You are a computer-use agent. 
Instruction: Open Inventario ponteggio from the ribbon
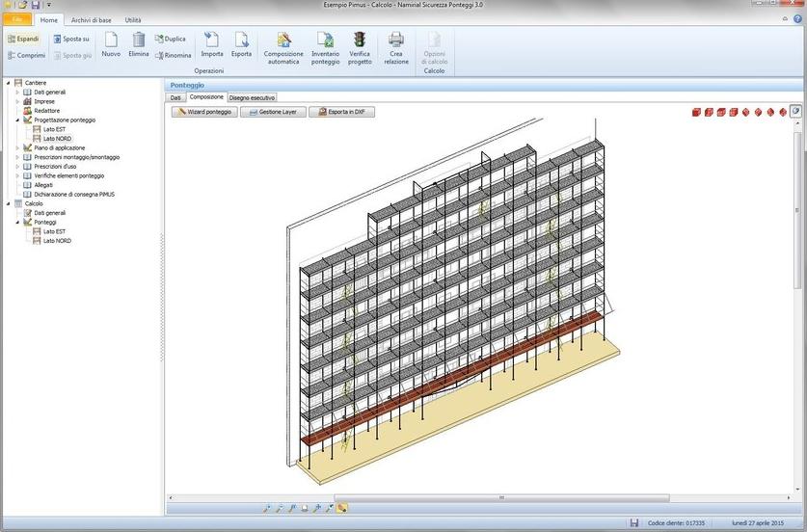click(x=325, y=40)
